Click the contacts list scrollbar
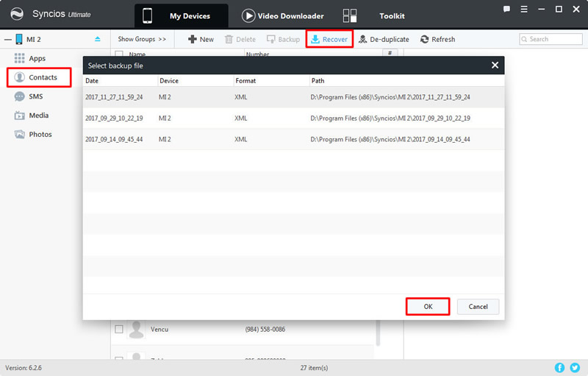 378,333
